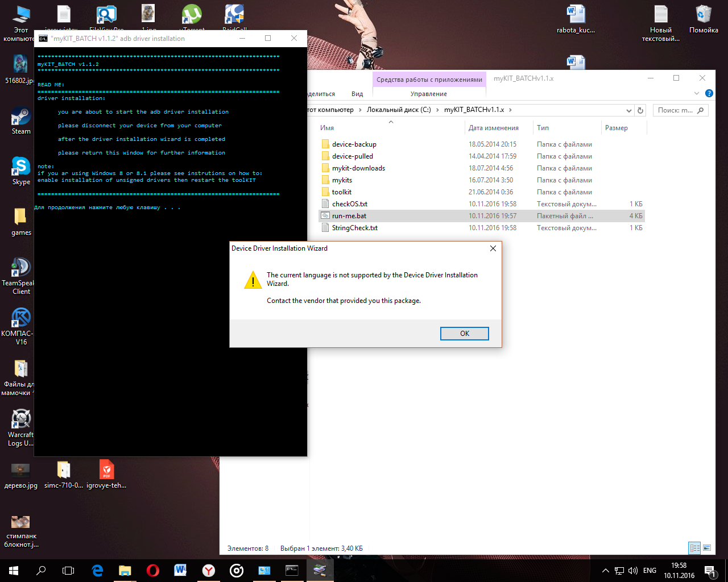
Task: Switch Explorer to details view layout
Action: 694,548
